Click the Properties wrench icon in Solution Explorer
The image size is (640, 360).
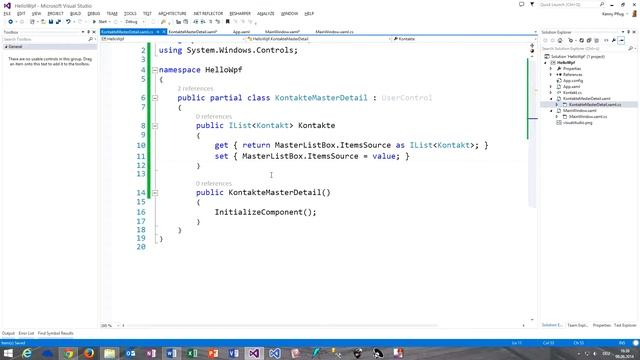pos(614,40)
